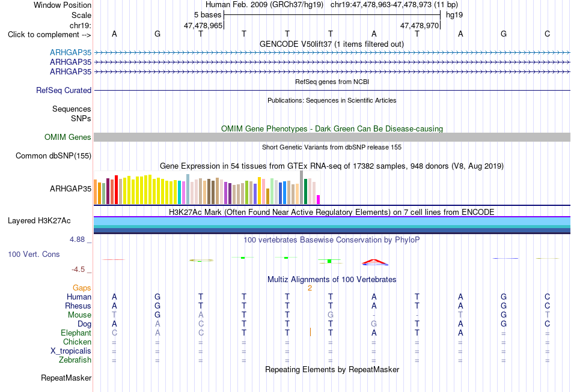Click the magenta bar in the GTEx chart
Image resolution: width=571 pixels, height=392 pixels.
click(x=319, y=200)
